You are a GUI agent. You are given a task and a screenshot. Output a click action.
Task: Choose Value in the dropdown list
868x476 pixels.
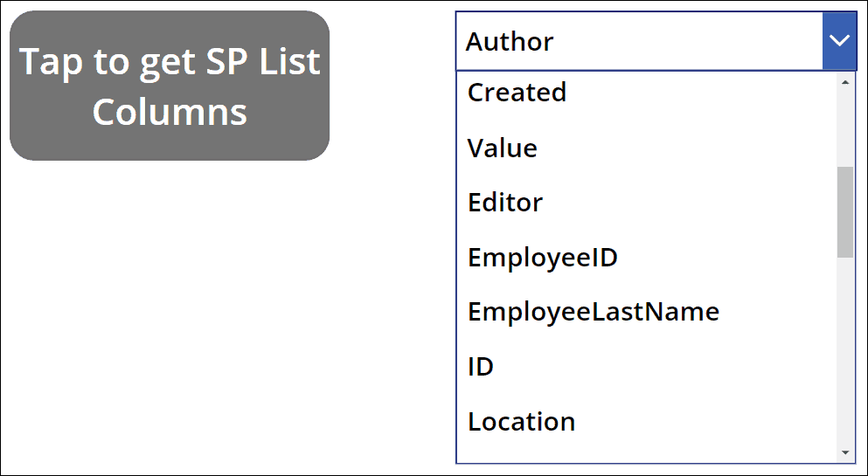[647, 148]
